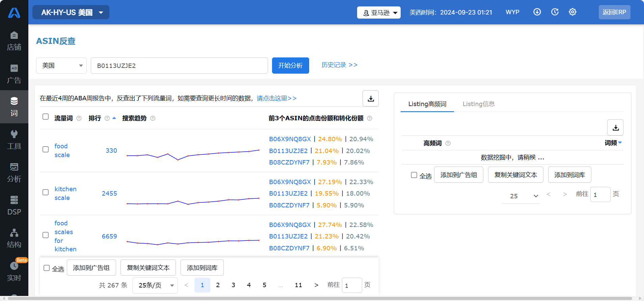This screenshot has width=644, height=301.
Task: Open the DSP sidebar section
Action: tap(14, 205)
